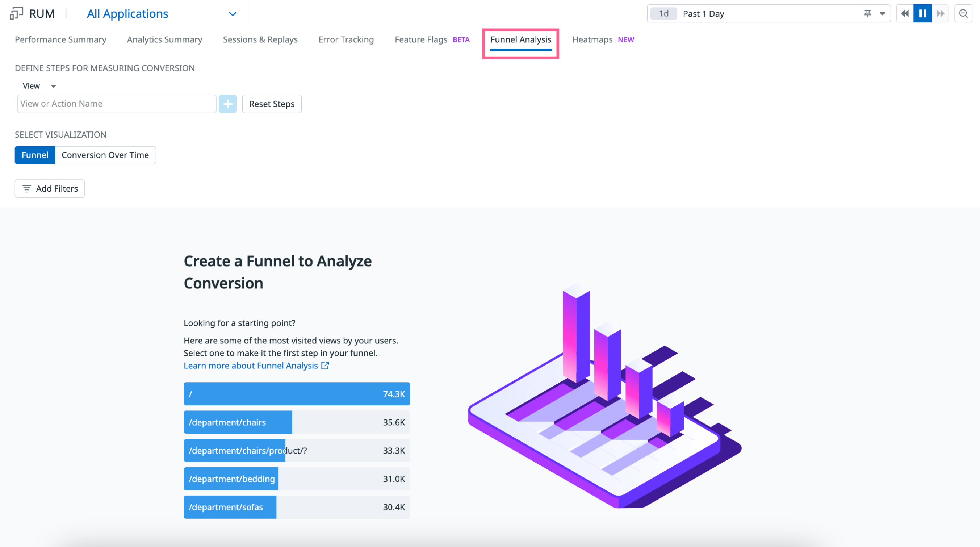Open the Error Tracking tab
The height and width of the screenshot is (547, 980).
tap(346, 39)
